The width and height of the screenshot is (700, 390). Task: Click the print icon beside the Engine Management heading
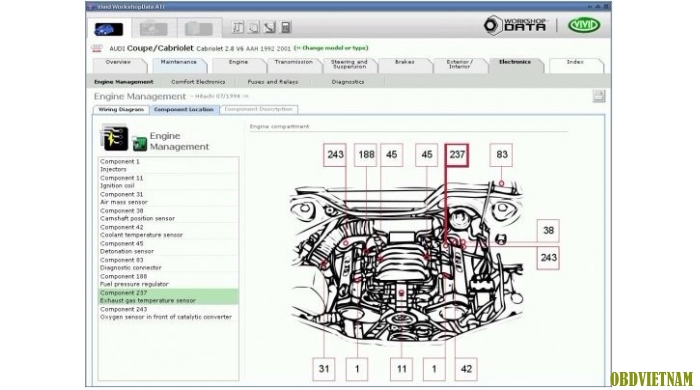pyautogui.click(x=599, y=96)
